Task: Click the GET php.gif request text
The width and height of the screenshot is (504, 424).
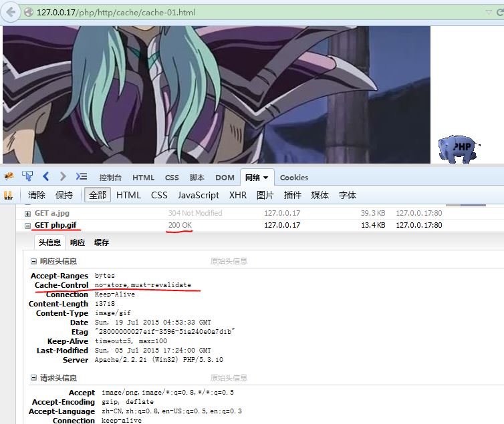Action: (x=55, y=225)
